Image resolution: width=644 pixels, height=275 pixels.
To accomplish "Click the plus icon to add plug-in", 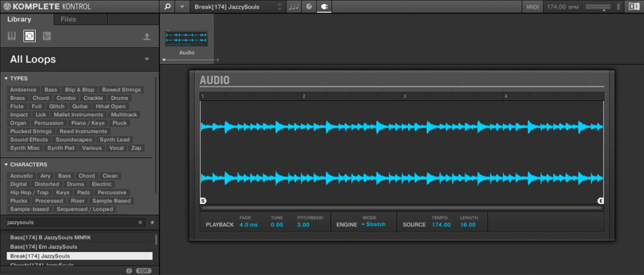I will (218, 60).
